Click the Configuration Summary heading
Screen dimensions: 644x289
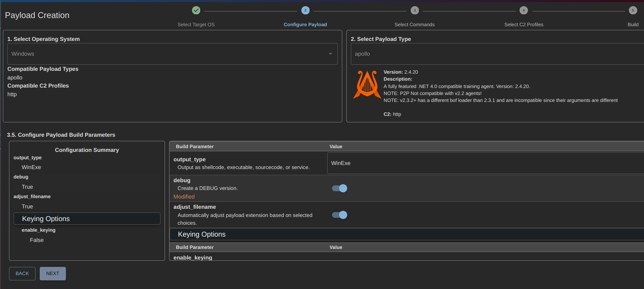click(x=87, y=150)
